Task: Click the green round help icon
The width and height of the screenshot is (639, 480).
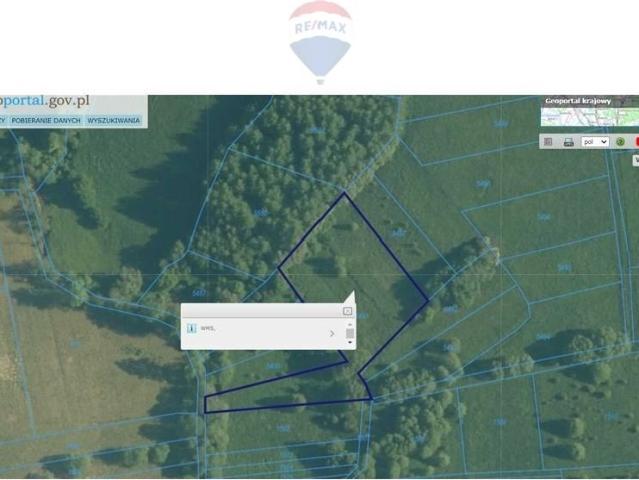Action: coord(620,142)
